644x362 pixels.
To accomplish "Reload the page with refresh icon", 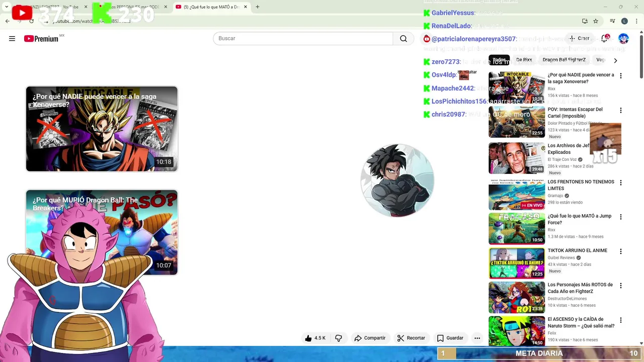I will click(x=32, y=21).
